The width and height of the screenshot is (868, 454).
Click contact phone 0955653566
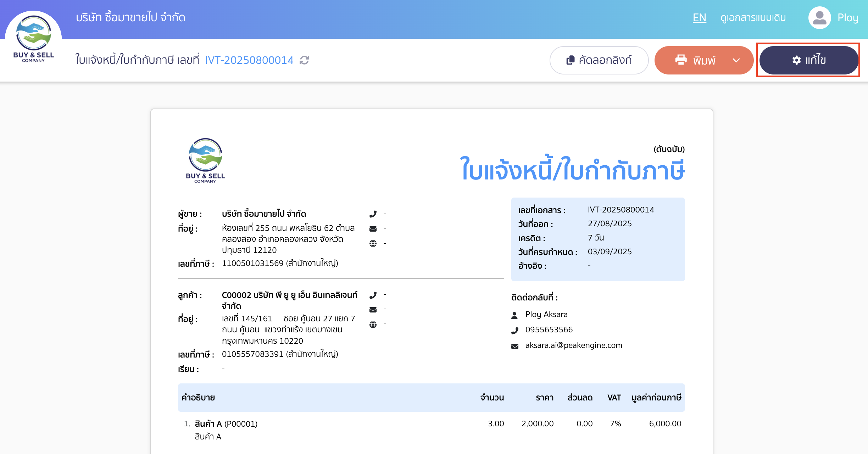(549, 330)
